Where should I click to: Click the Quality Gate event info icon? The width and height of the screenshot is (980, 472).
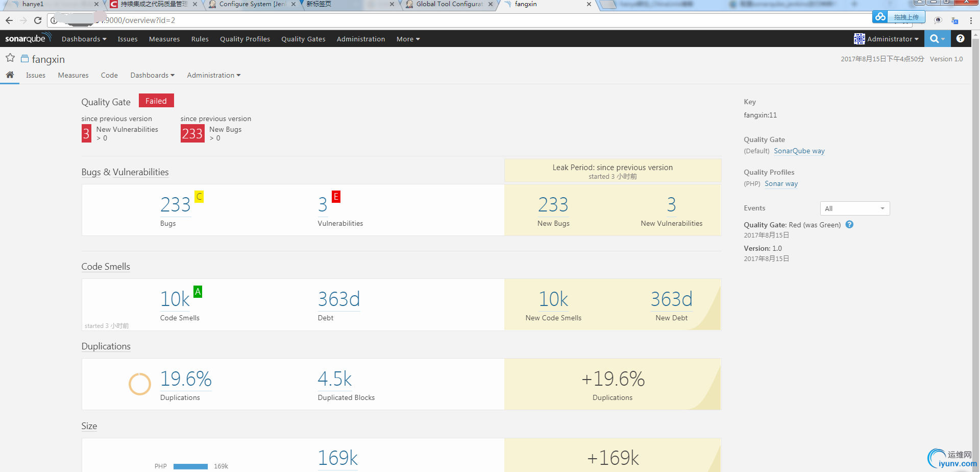[849, 224]
